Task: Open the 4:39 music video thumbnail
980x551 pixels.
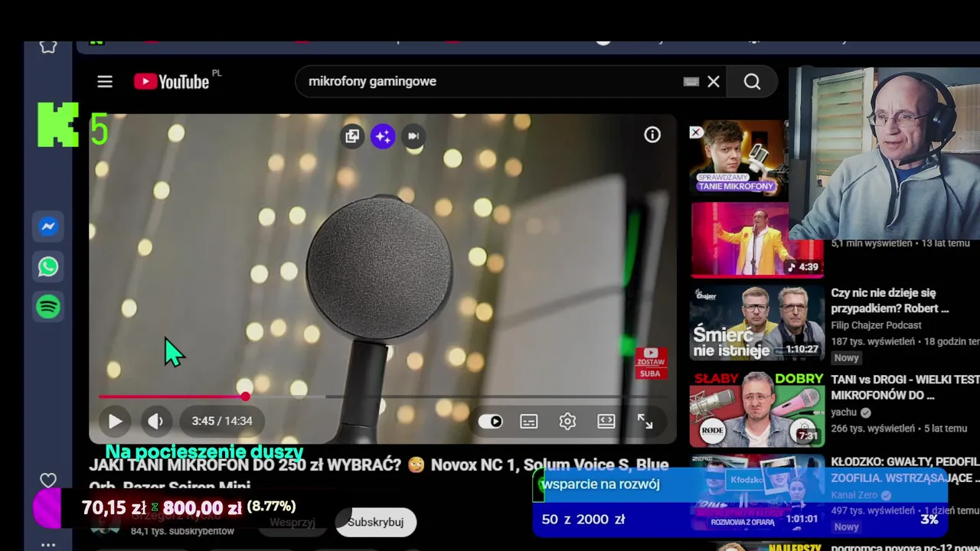Action: pyautogui.click(x=756, y=239)
